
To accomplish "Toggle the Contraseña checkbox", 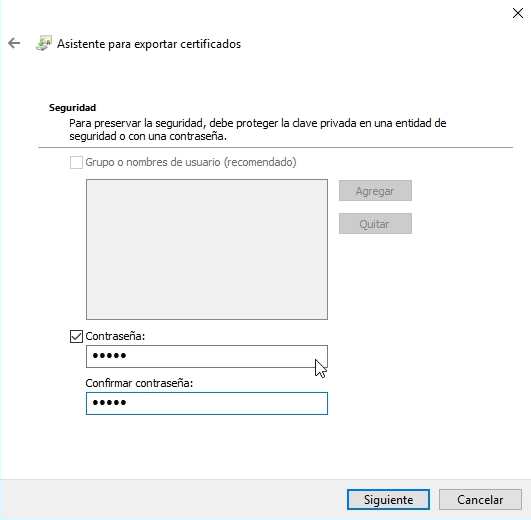I will point(76,336).
